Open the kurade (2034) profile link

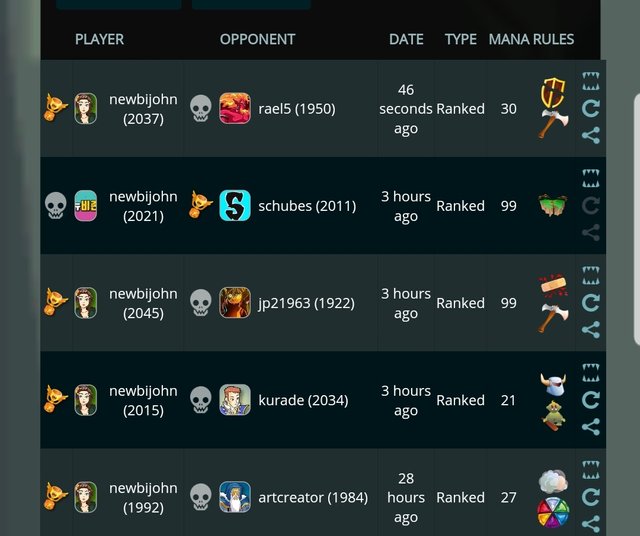303,400
